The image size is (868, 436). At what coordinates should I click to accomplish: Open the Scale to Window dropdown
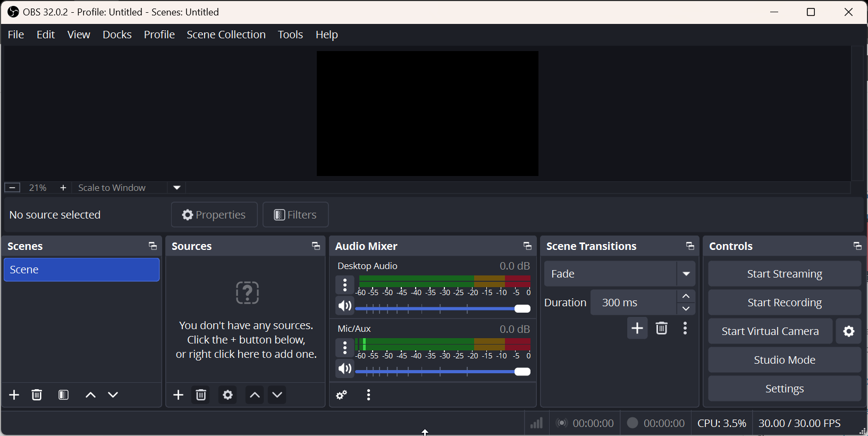coord(177,188)
